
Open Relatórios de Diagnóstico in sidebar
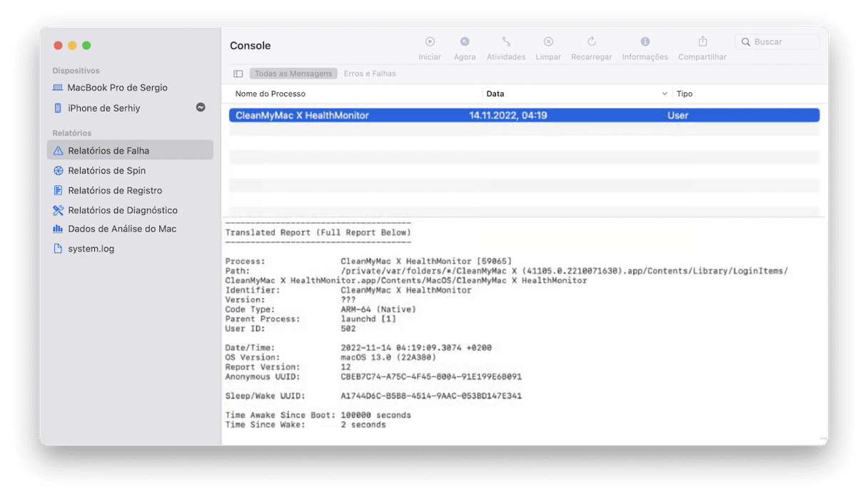(x=123, y=210)
